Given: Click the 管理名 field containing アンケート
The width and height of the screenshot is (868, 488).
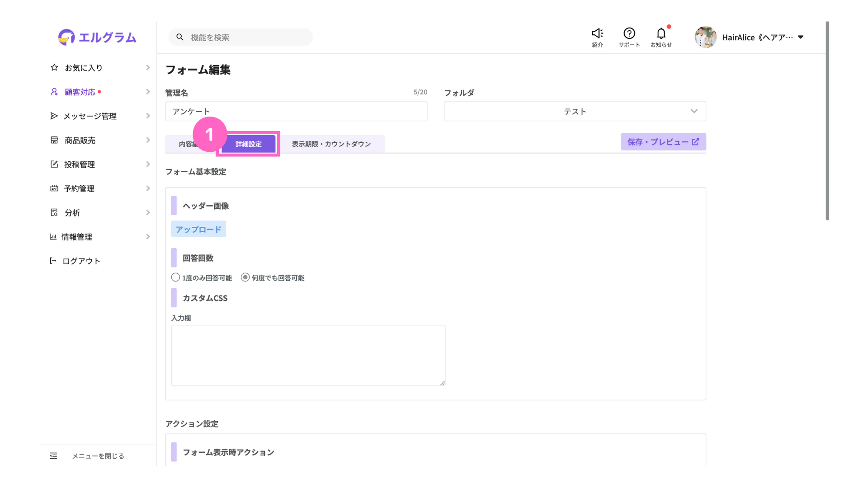Looking at the screenshot, I should 296,111.
